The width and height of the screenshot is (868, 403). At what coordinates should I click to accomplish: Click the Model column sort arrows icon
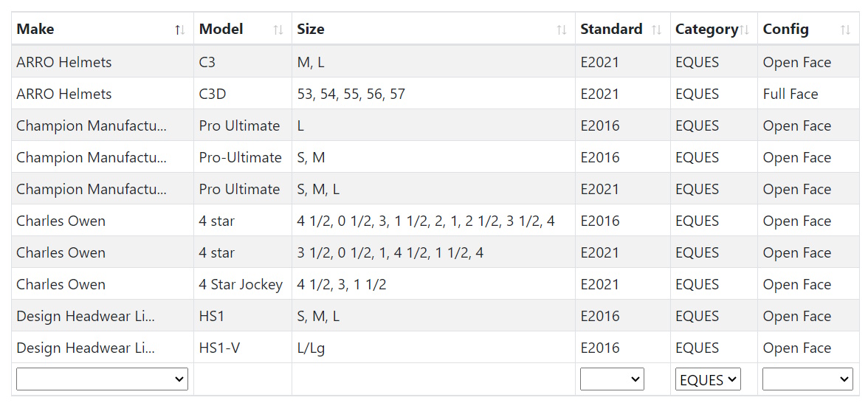click(278, 30)
